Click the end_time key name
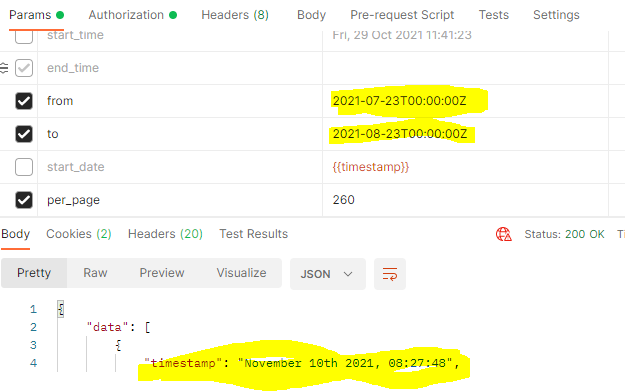Image resolution: width=625 pixels, height=391 pixels. tap(73, 68)
